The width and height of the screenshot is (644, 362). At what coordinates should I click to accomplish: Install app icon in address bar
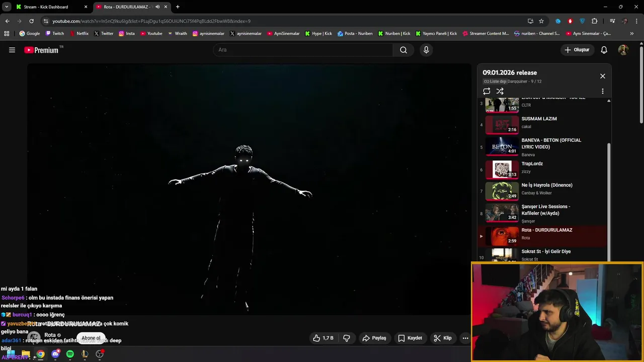coord(530,21)
